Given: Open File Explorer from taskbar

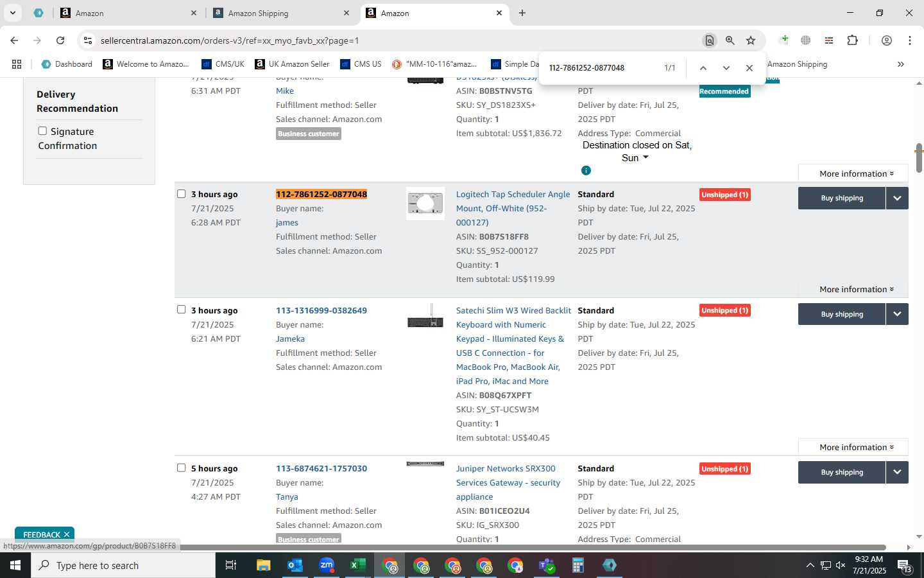Looking at the screenshot, I should pyautogui.click(x=264, y=565).
